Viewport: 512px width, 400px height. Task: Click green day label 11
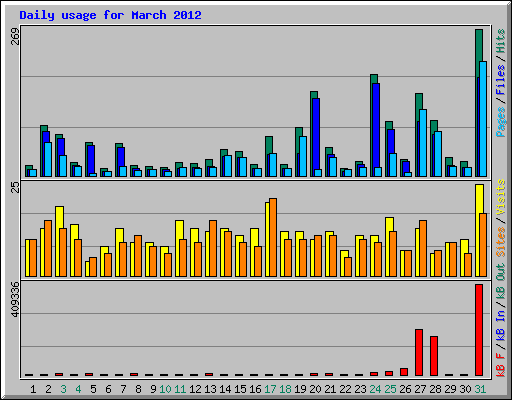pos(180,389)
